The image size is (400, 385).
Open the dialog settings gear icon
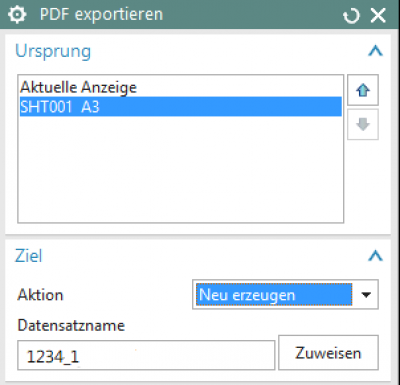17,15
